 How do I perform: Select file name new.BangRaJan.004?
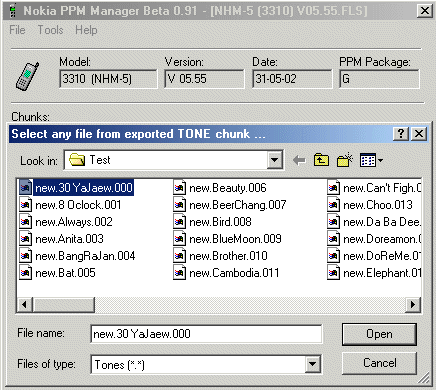85,256
